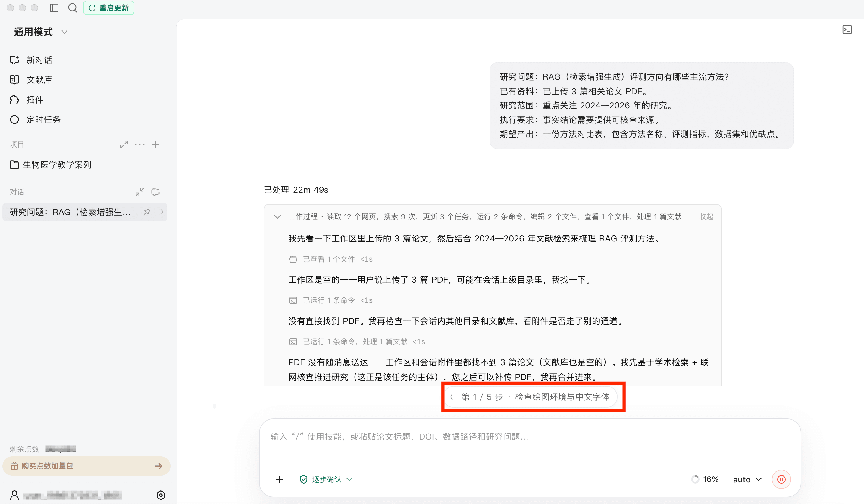This screenshot has height=504, width=864.
Task: Click the 已处理 22m 49s status text
Action: pos(296,190)
